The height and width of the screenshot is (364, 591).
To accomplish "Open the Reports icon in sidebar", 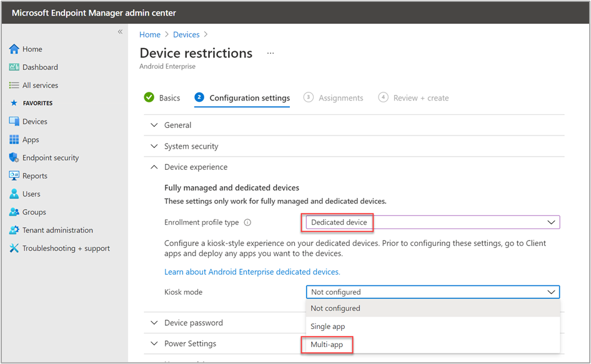I will [14, 175].
